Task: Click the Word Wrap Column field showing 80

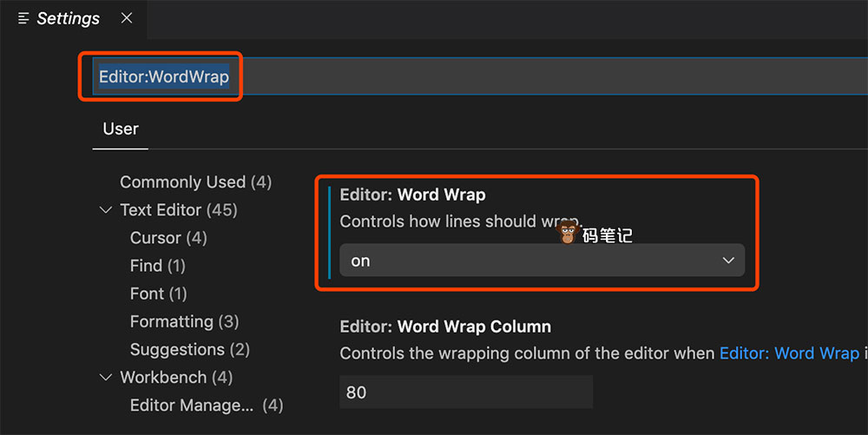Action: [x=465, y=392]
